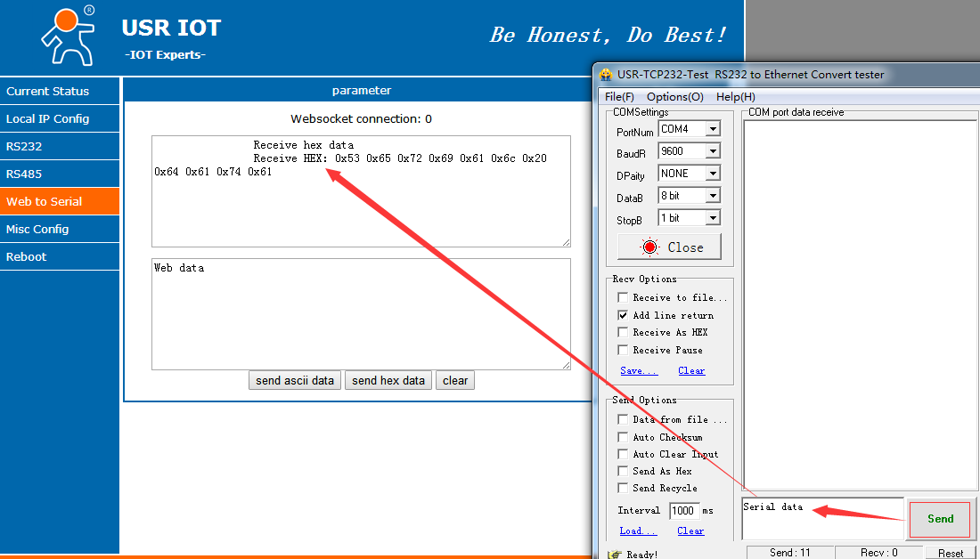980x559 pixels.
Task: Select the Web to Serial page
Action: coord(60,201)
